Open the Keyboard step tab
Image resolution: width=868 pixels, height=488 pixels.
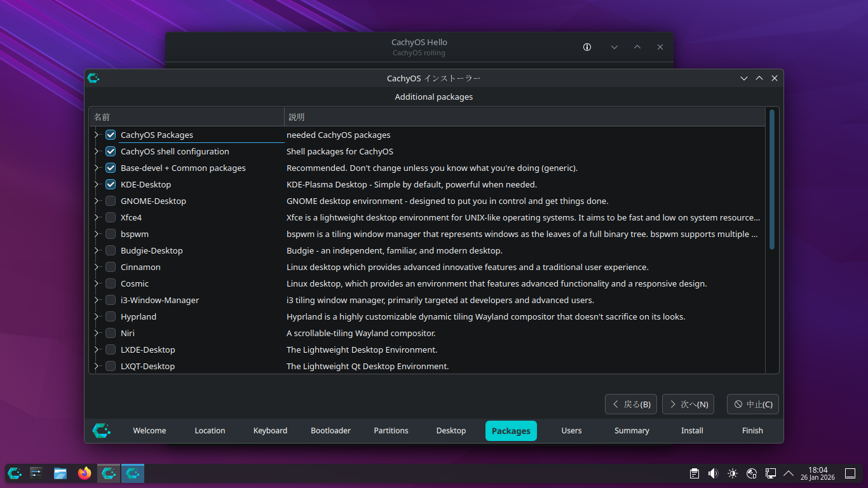pyautogui.click(x=270, y=431)
